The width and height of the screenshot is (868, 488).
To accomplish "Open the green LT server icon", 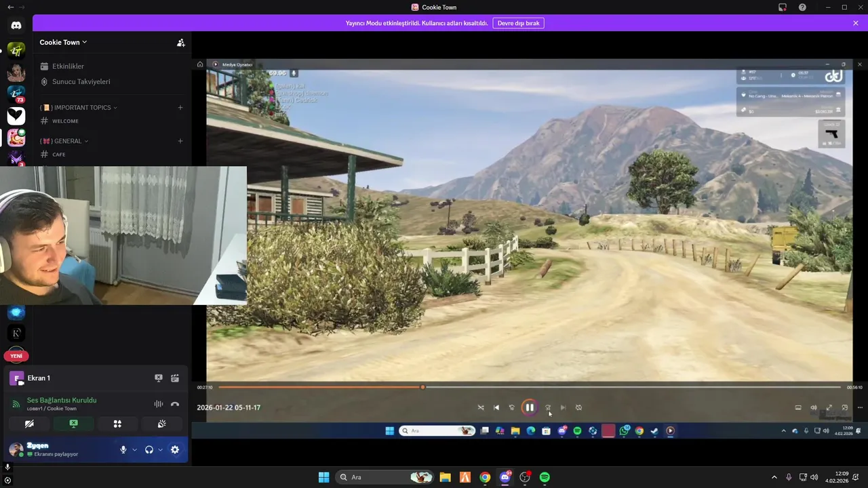I will coord(16,49).
